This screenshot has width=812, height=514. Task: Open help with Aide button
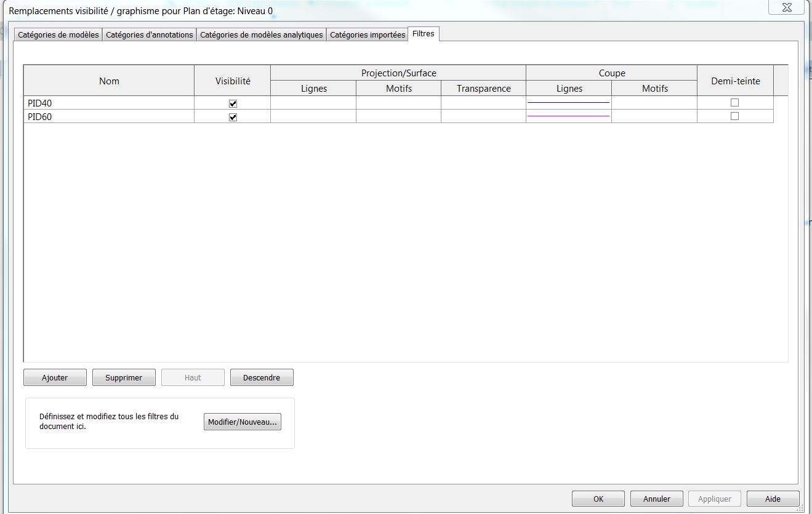(773, 499)
